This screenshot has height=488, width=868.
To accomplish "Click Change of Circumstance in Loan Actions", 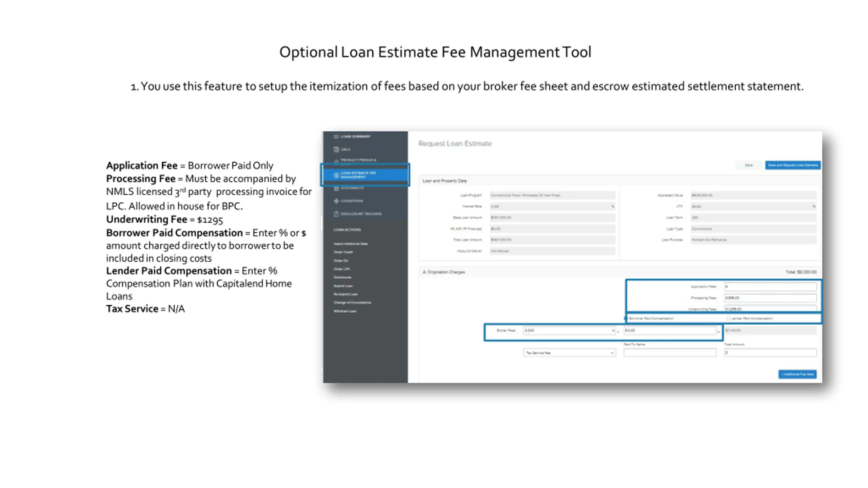I will tap(352, 303).
